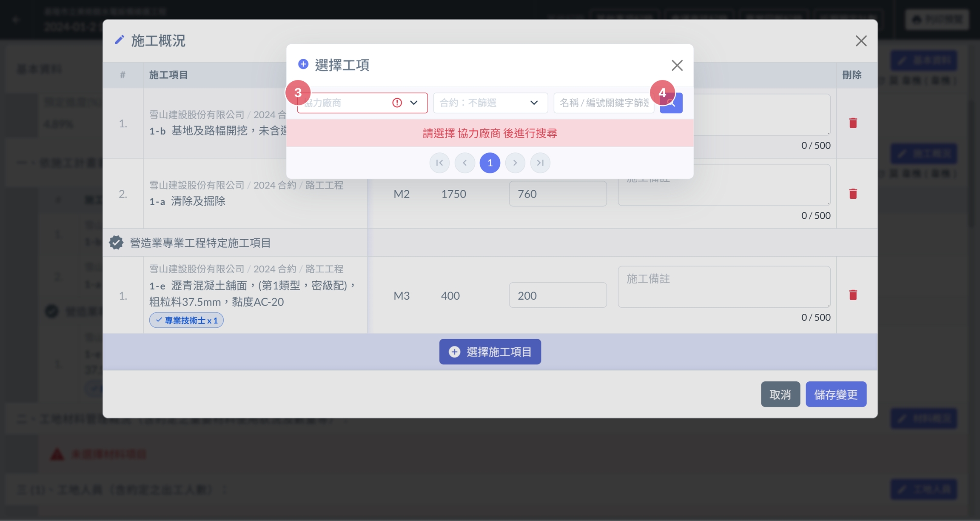Open the 協力廠商 dropdown
The image size is (980, 521).
[362, 103]
